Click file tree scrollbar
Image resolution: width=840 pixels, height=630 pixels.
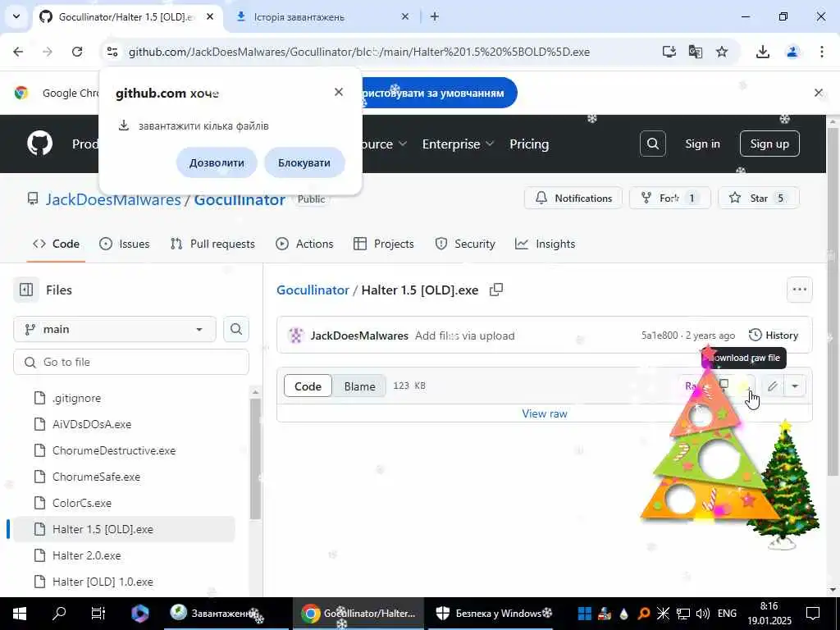[256, 459]
